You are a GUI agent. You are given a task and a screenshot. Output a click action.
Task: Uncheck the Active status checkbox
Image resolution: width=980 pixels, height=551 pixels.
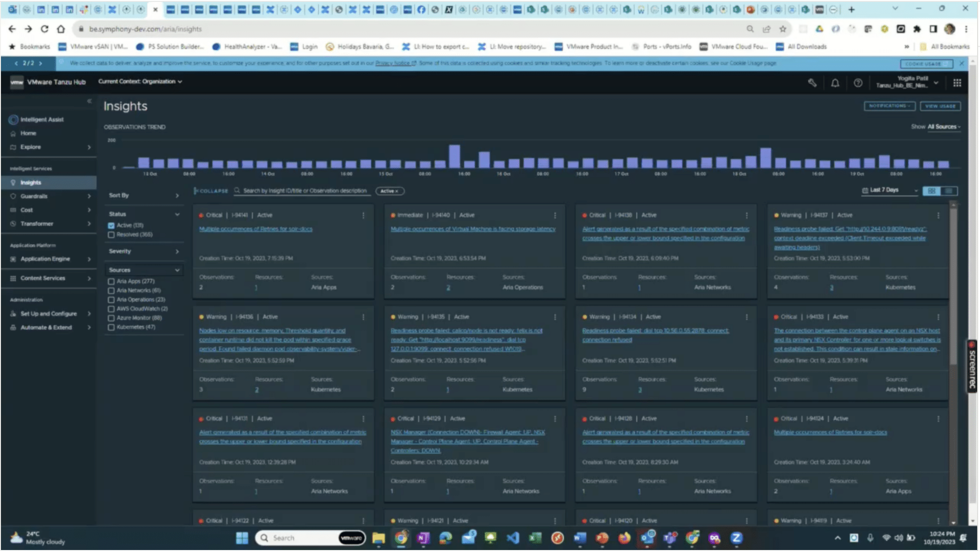[x=111, y=225]
